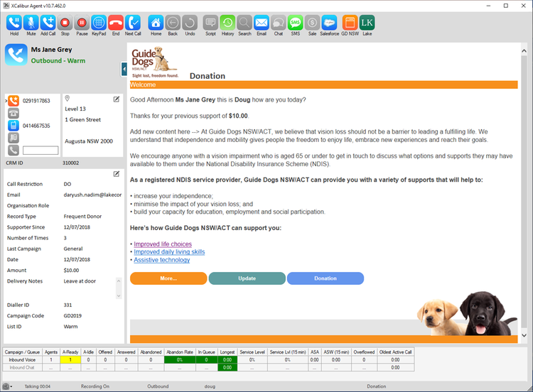Viewport: 533px width, 392px height.
Task: Open the Improved daily living skills link
Action: [x=169, y=251]
